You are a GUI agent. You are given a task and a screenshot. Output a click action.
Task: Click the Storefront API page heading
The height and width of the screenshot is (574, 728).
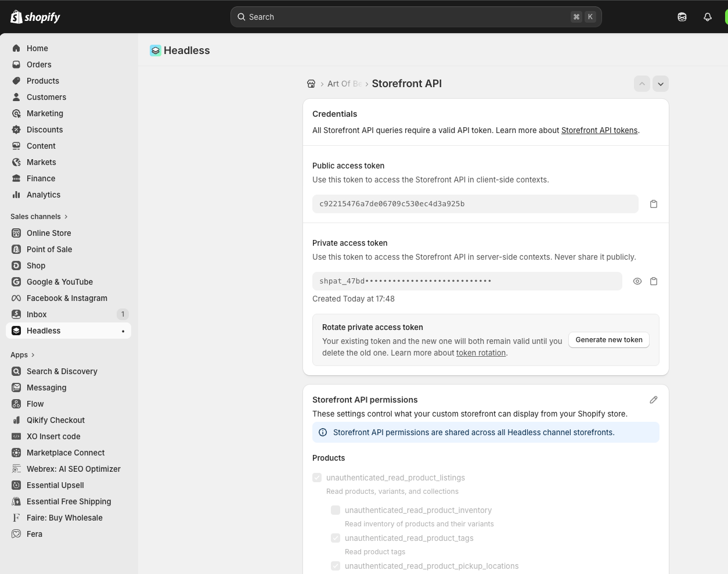(407, 84)
